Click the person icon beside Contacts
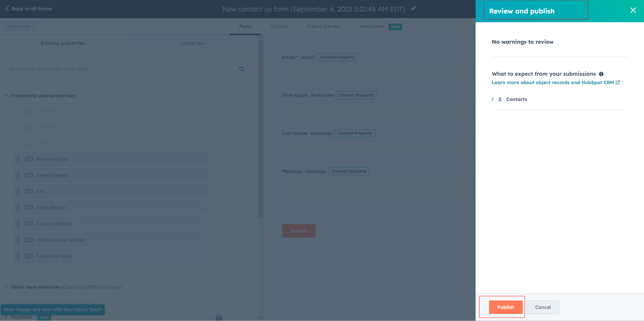 pyautogui.click(x=500, y=99)
